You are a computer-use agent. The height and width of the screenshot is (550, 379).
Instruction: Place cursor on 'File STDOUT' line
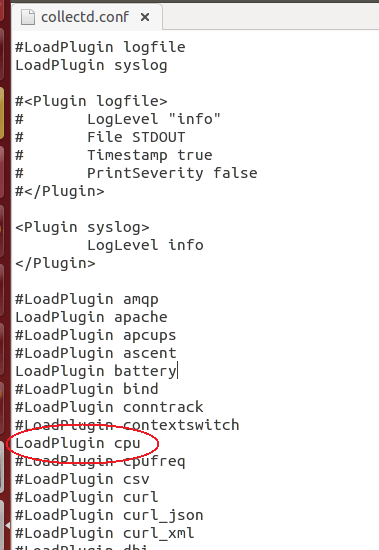[100, 137]
